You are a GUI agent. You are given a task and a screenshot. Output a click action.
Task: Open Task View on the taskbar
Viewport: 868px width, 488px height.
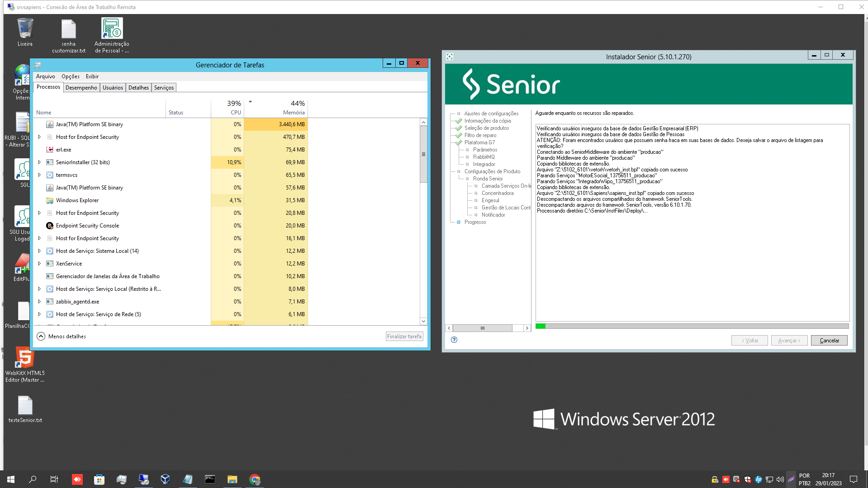pos(54,479)
